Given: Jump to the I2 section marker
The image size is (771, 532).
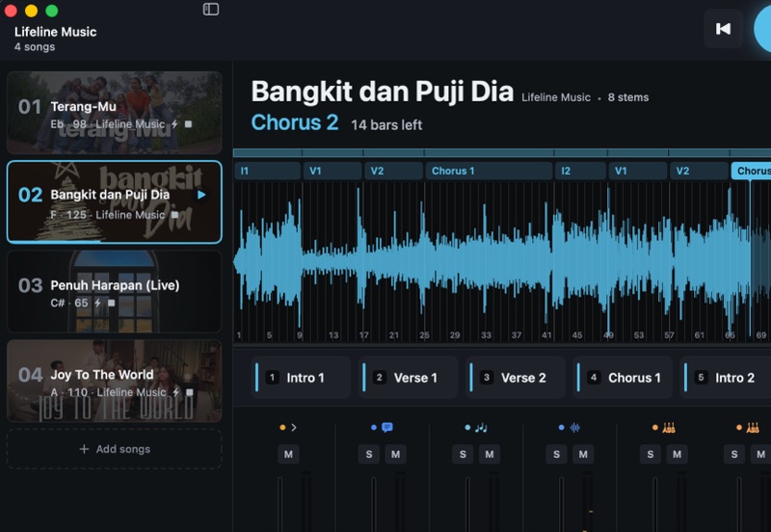Looking at the screenshot, I should [x=581, y=172].
